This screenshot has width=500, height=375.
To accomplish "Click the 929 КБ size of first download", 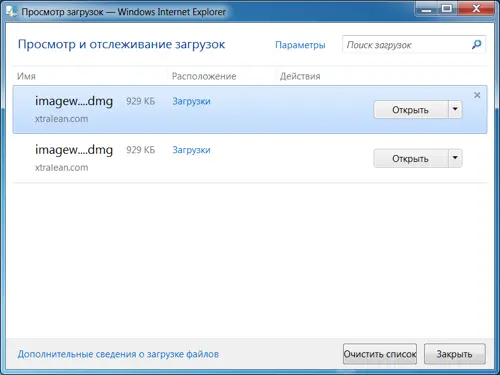I will [x=140, y=101].
